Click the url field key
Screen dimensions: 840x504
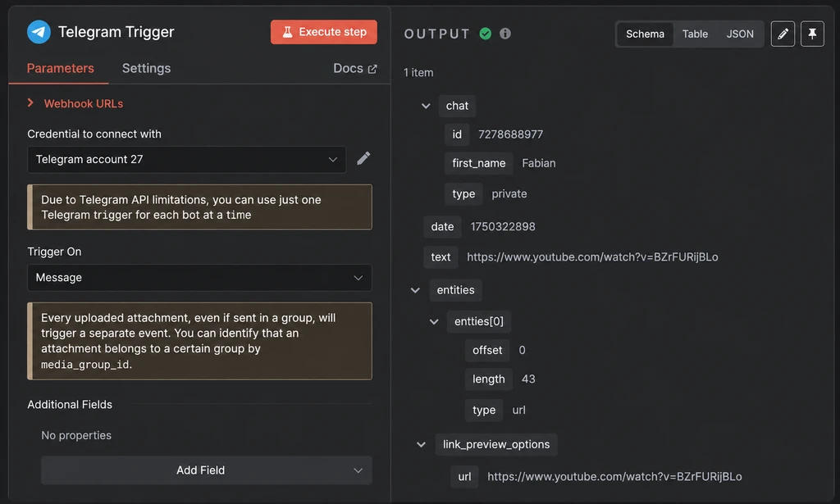(x=464, y=477)
